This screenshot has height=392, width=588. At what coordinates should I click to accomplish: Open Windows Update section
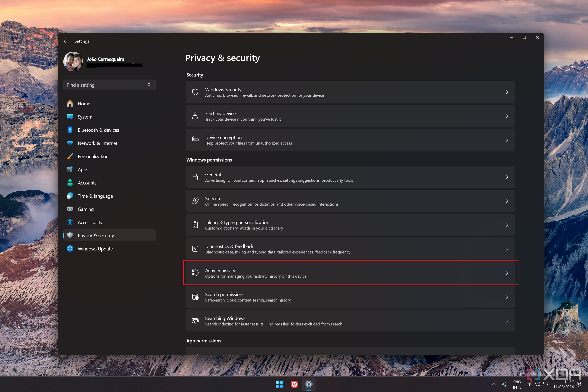109,249
